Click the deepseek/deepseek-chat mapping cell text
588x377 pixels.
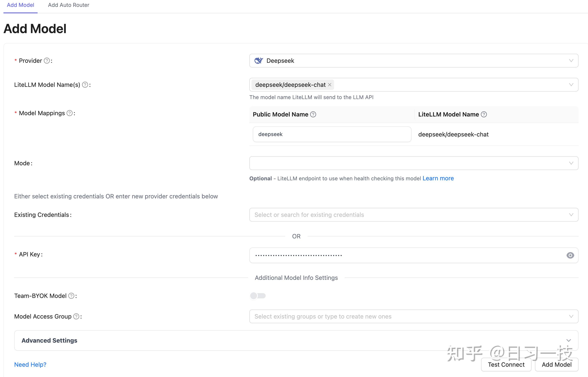[x=453, y=134]
